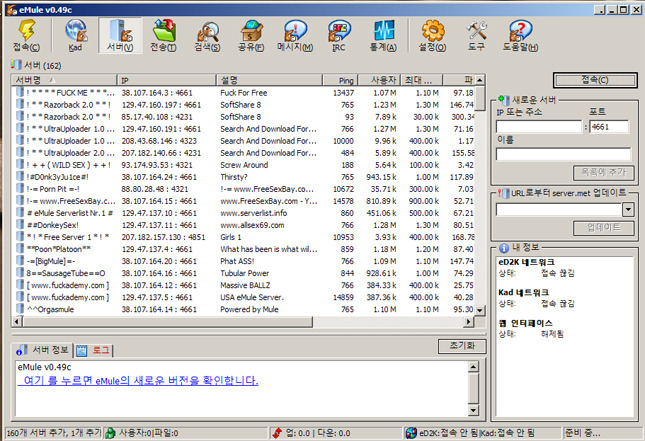Sort by the Server Name column header
Viewport: 645px width, 441px height.
[x=64, y=80]
